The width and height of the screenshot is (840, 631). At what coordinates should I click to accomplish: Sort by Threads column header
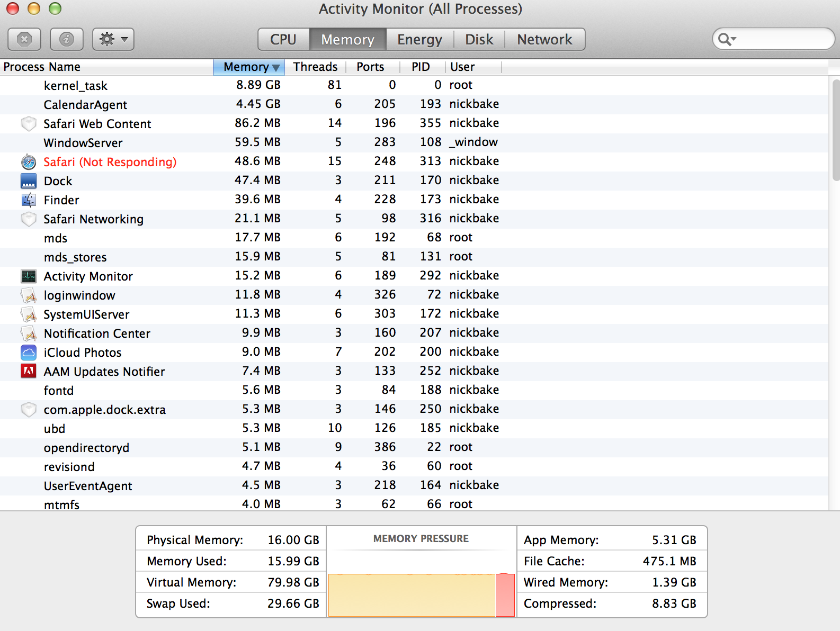pos(315,67)
